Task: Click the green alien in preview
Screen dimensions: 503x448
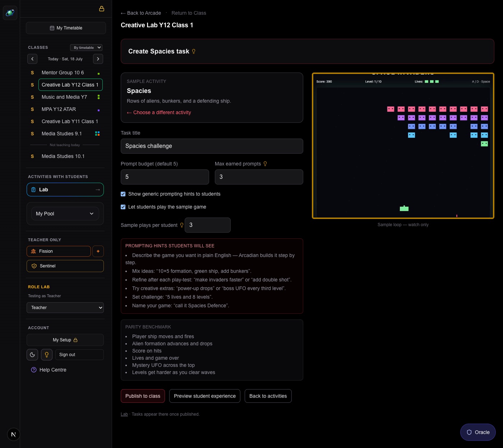Action: [x=484, y=144]
